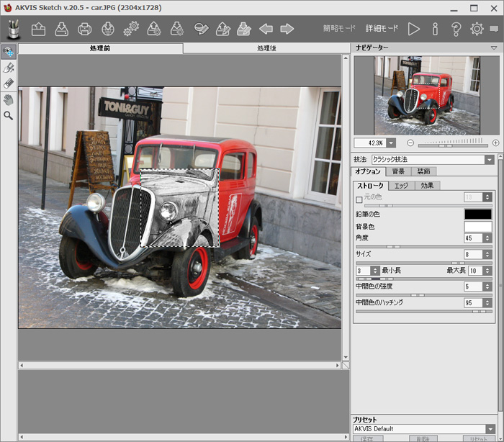Open the 技法 style dropdown
Viewport: 504px width, 442px height.
490,159
